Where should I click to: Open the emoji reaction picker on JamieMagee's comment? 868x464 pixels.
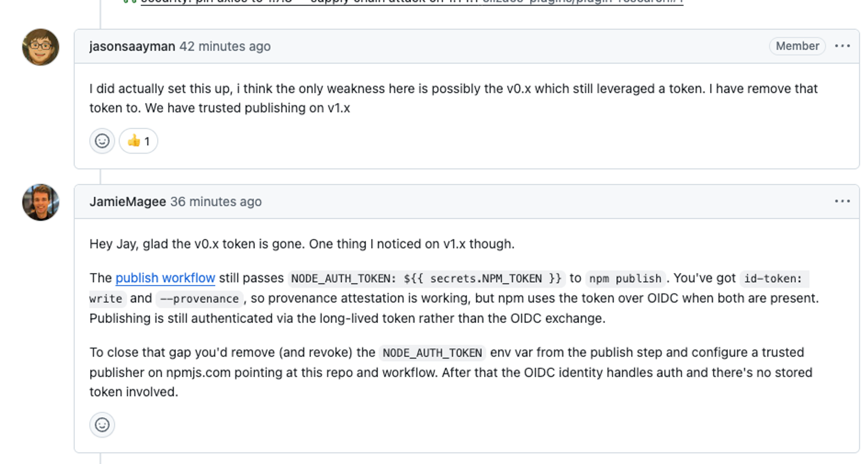(102, 425)
